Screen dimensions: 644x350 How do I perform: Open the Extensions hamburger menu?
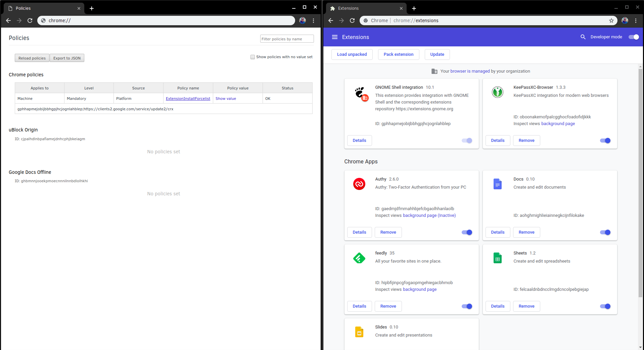(334, 37)
